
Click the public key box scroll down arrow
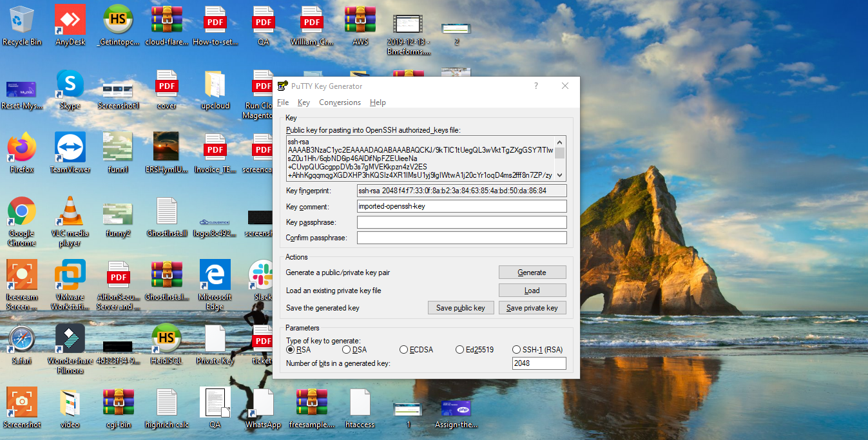pyautogui.click(x=559, y=175)
